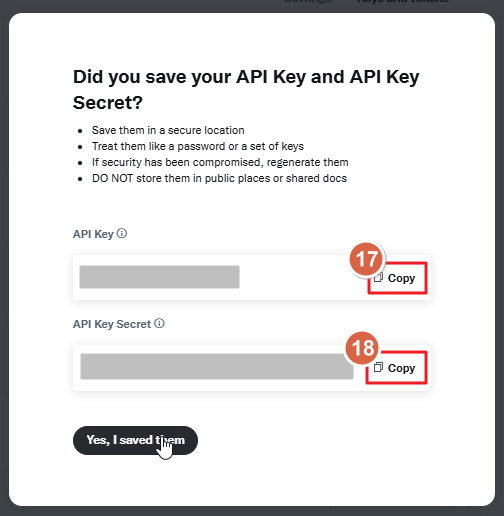Click the API Key Secret field label
This screenshot has width=504, height=516.
[x=112, y=324]
